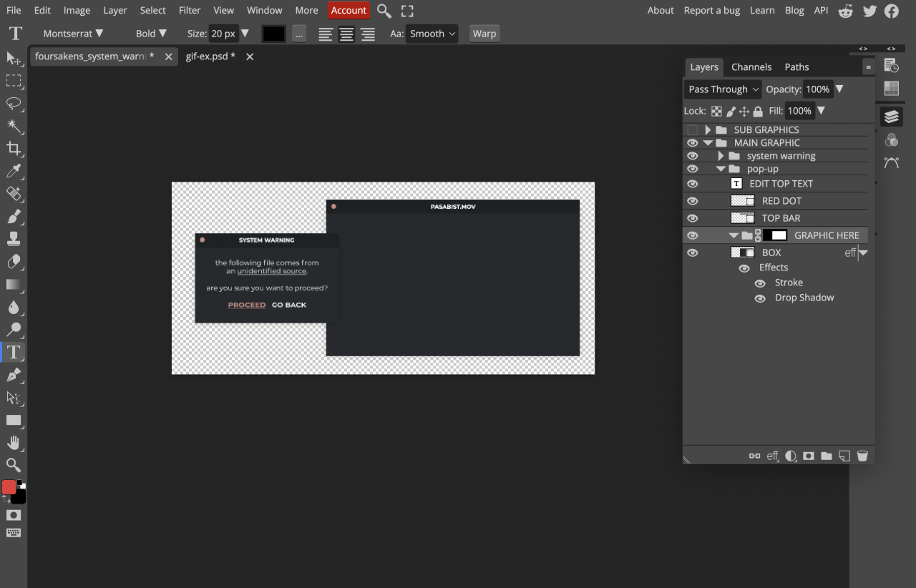The image size is (916, 588).
Task: Select the Gradient tool
Action: [14, 285]
